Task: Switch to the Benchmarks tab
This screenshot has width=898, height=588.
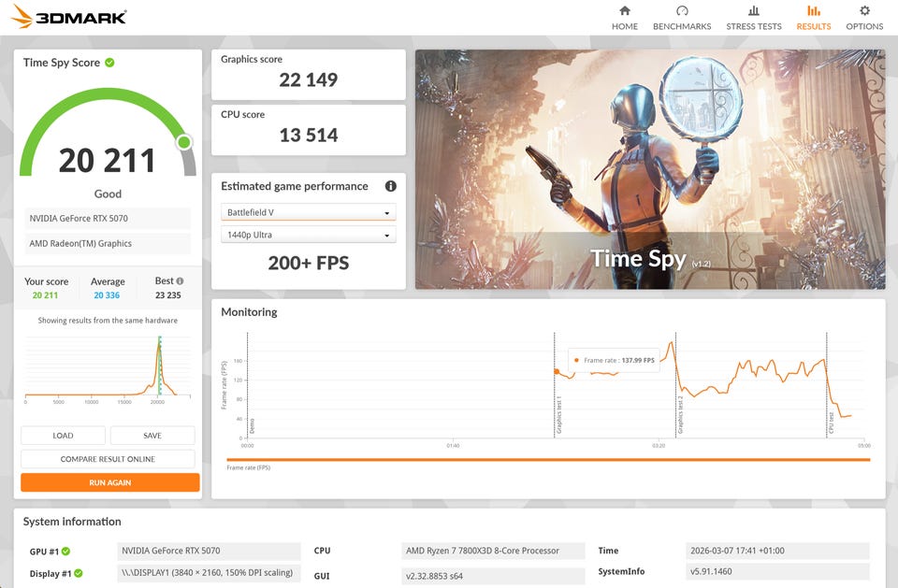Action: 682,18
